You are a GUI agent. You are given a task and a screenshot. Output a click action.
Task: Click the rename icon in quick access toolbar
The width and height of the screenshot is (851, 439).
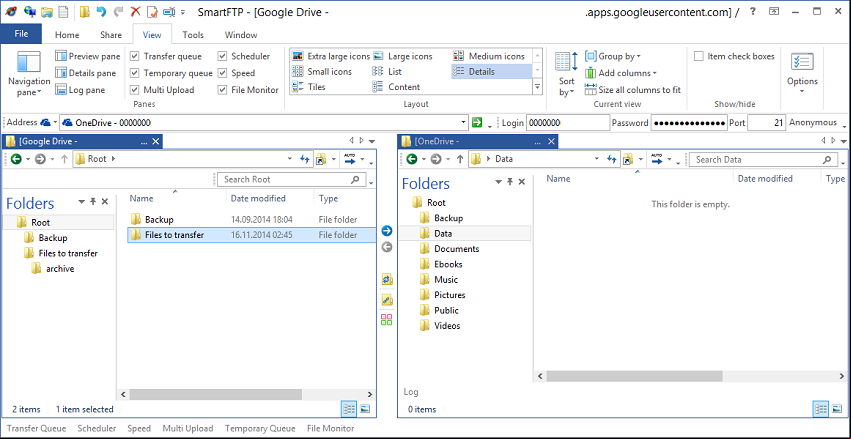point(170,11)
